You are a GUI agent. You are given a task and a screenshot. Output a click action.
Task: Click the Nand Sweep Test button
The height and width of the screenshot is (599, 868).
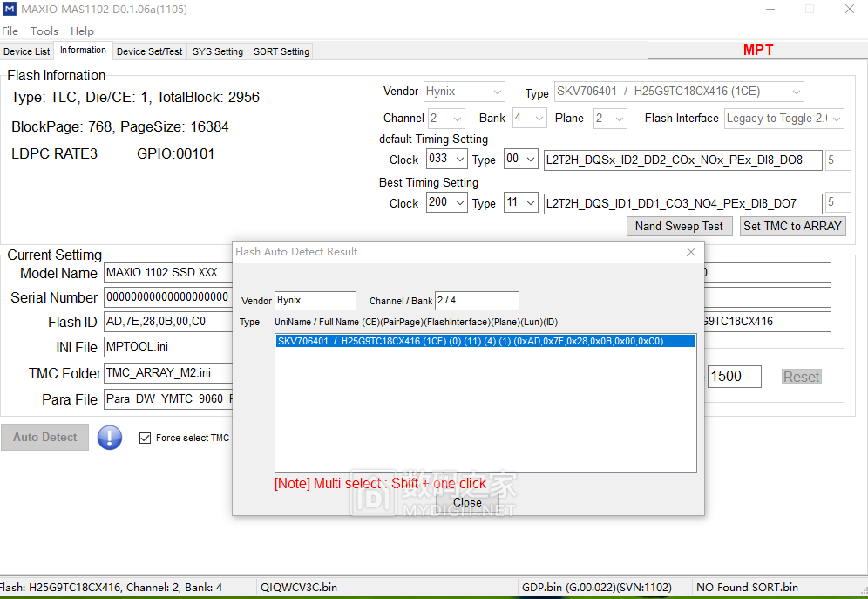679,226
